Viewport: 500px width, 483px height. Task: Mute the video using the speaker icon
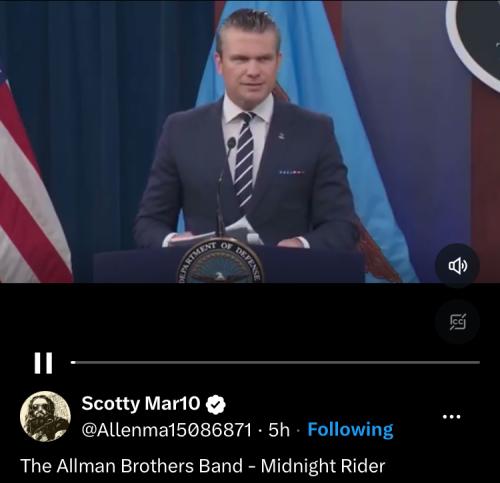click(457, 266)
